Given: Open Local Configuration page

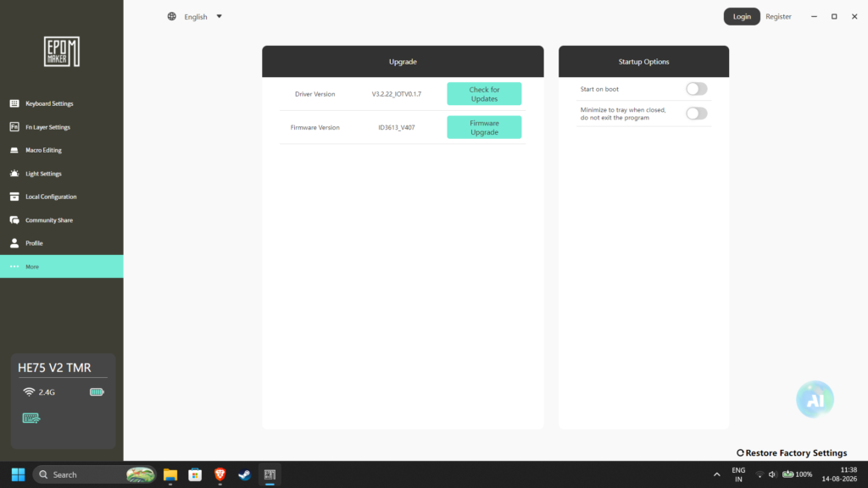Looking at the screenshot, I should pos(51,197).
